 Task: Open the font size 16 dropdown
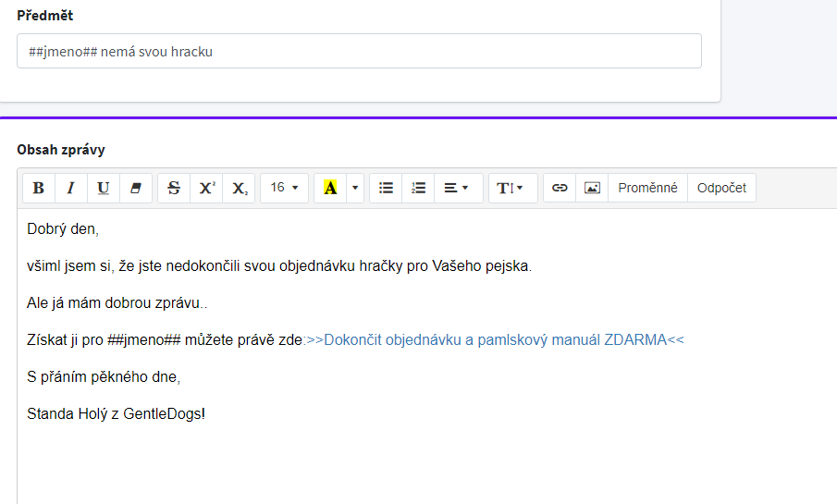point(285,188)
